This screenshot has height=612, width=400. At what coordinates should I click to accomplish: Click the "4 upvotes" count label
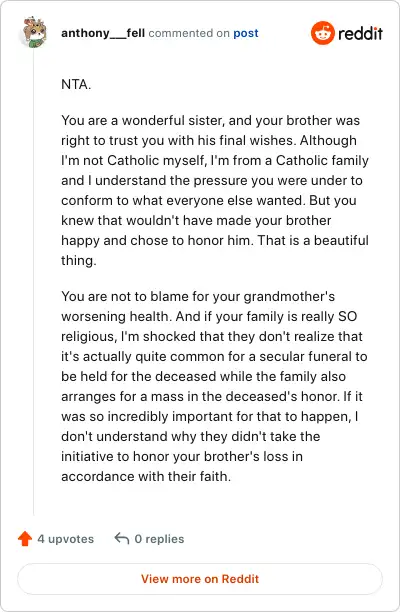point(66,539)
